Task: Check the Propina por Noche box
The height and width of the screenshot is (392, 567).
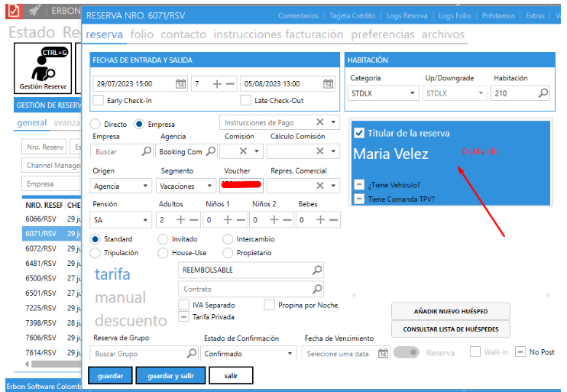Action: (270, 305)
